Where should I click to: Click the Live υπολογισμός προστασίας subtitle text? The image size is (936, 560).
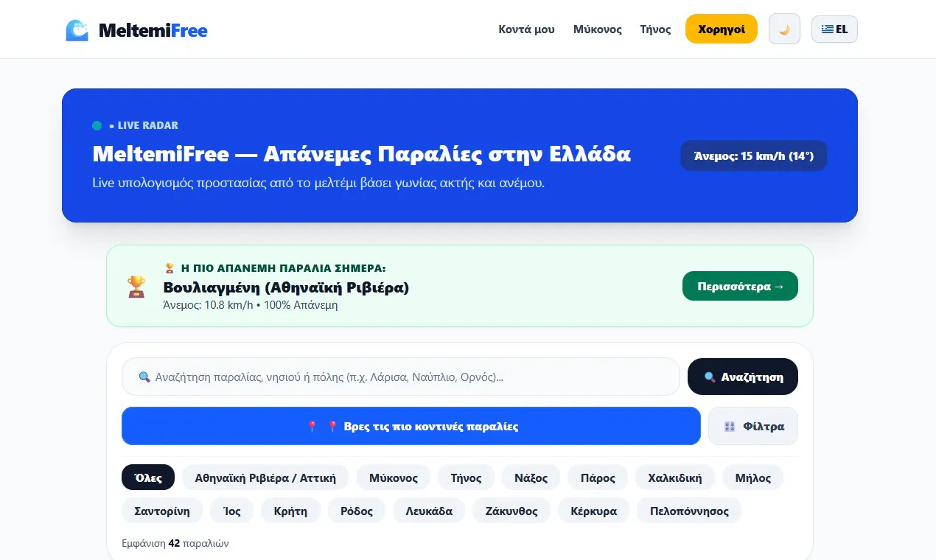tap(318, 183)
